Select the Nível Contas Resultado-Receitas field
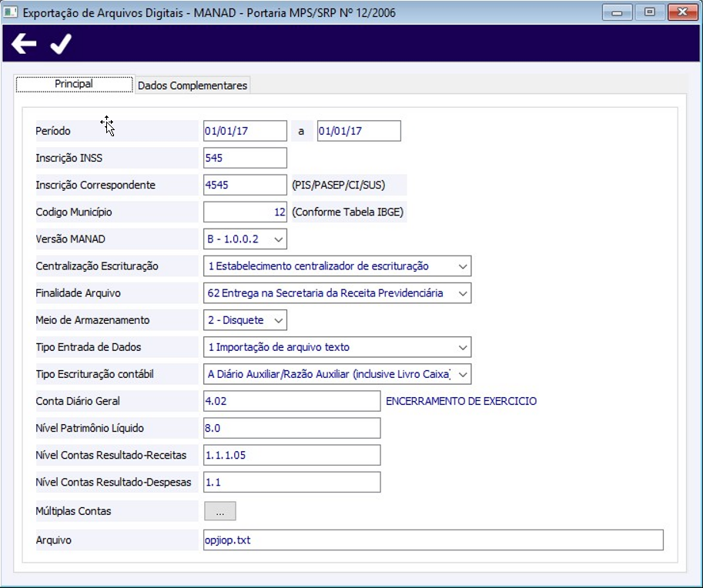Viewport: 703px width, 588px height. [x=292, y=455]
